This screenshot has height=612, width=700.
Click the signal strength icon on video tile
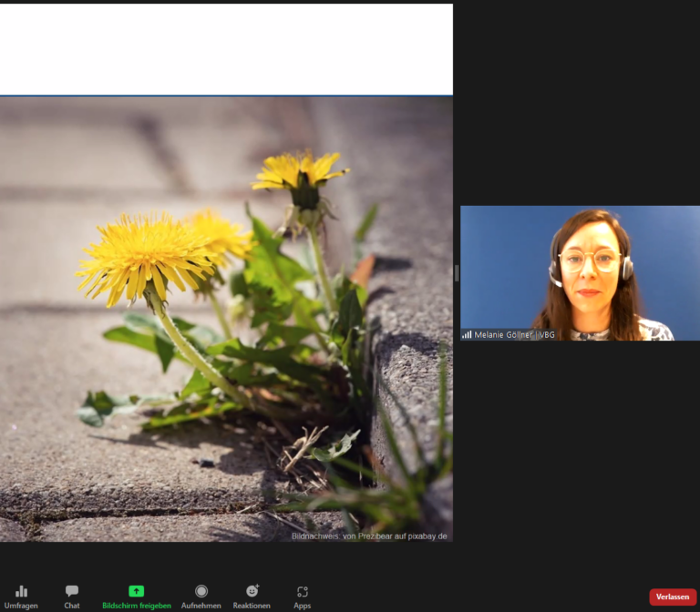tap(467, 334)
